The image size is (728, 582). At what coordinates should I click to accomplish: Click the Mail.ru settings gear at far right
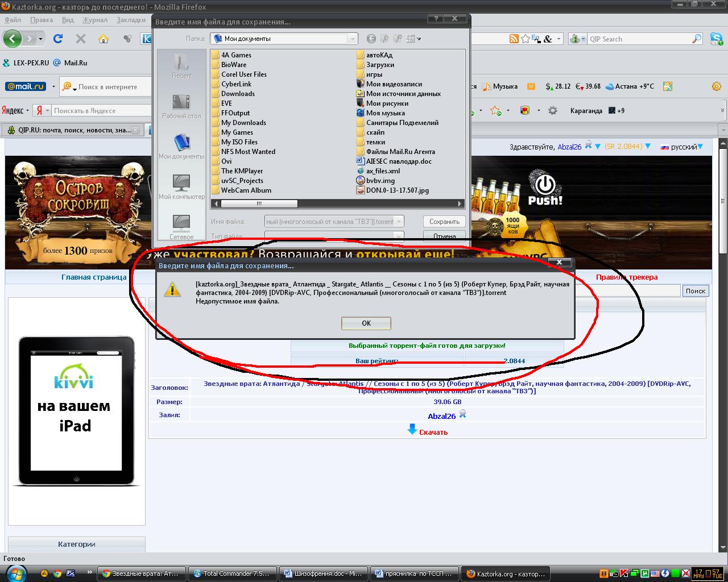click(x=717, y=86)
